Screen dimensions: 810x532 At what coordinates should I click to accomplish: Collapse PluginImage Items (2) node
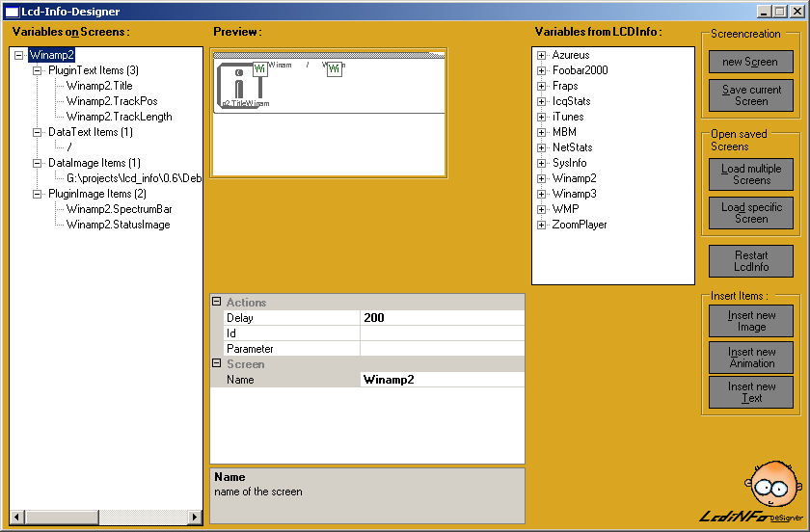(38, 195)
